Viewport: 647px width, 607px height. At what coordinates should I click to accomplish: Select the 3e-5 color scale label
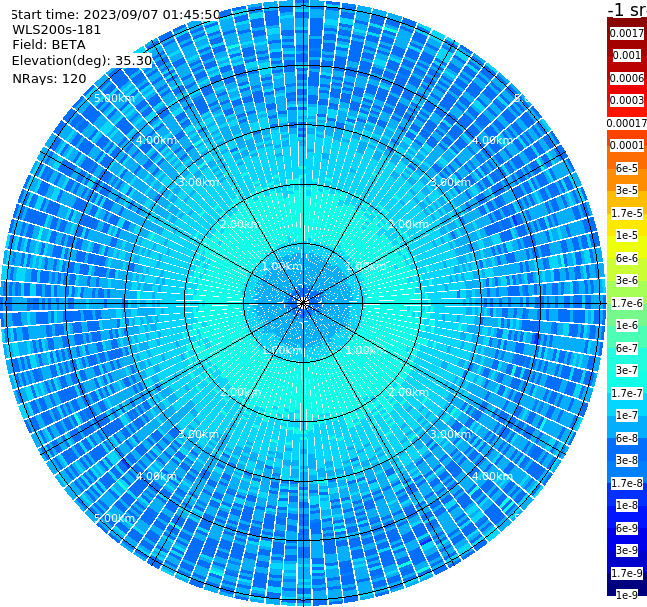click(627, 190)
